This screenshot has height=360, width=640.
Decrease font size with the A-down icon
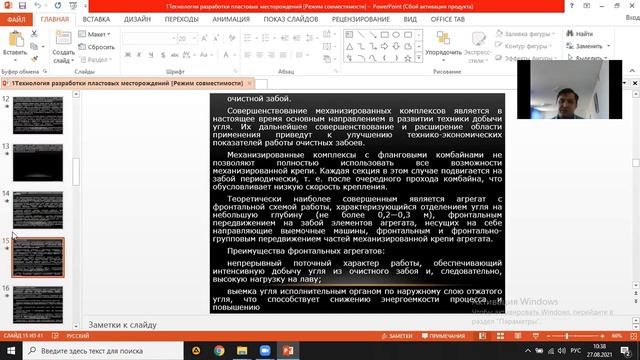click(216, 38)
